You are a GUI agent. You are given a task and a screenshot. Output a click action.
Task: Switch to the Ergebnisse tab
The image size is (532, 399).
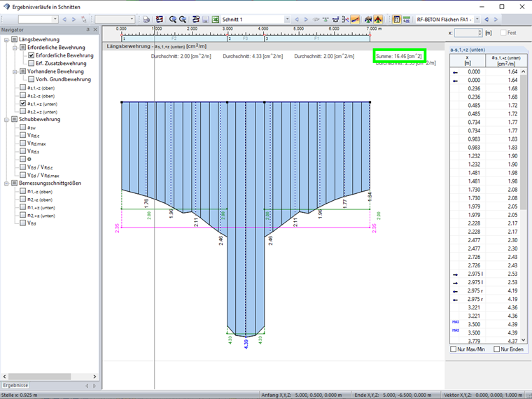coord(15,385)
